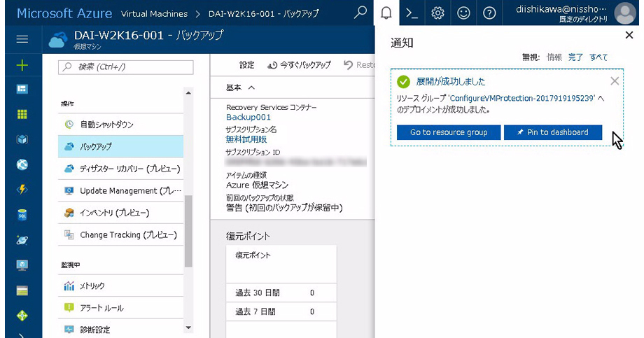Click the green plus new resource icon
The image size is (644, 338).
coord(22,65)
